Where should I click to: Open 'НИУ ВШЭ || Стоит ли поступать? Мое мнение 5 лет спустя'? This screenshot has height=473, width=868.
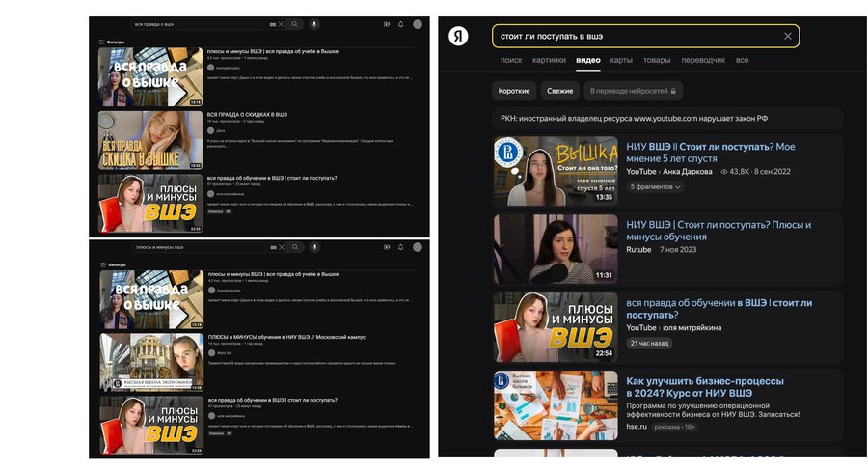(x=710, y=153)
